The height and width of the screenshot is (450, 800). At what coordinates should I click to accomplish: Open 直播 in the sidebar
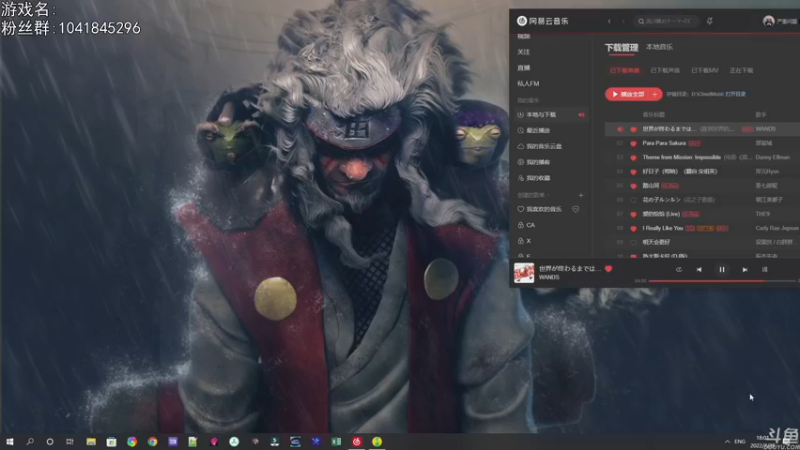point(524,68)
